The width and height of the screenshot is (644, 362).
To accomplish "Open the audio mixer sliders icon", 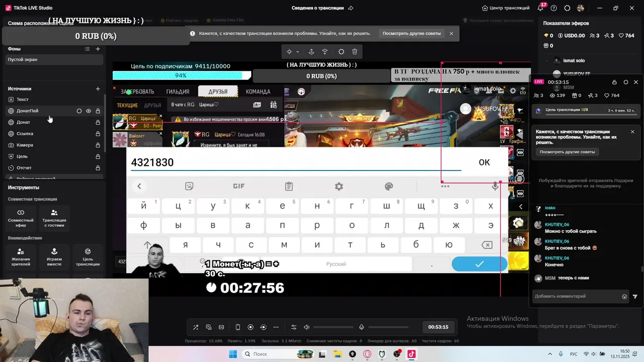I will tap(294, 327).
